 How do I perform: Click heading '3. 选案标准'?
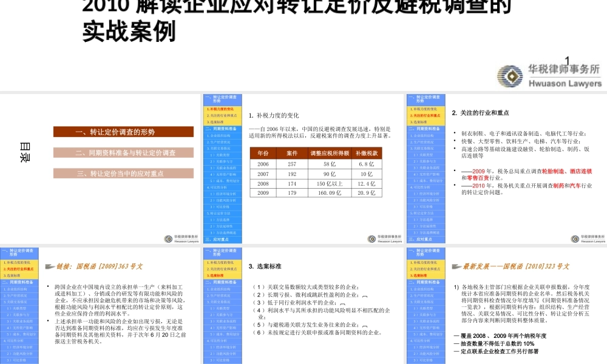[x=265, y=266]
